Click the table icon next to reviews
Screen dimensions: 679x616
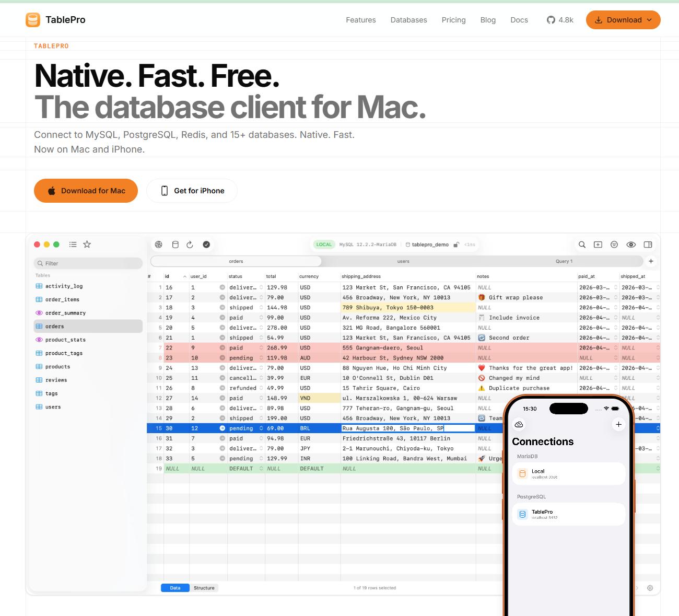pos(39,380)
